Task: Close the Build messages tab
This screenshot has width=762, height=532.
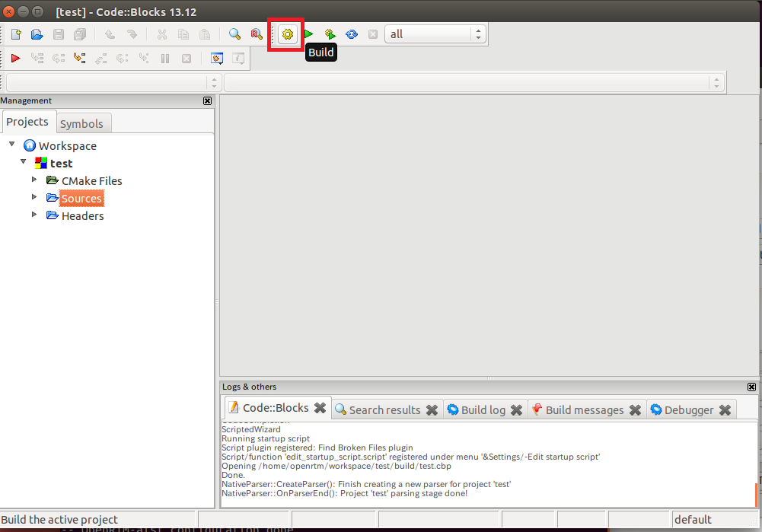Action: pos(635,410)
